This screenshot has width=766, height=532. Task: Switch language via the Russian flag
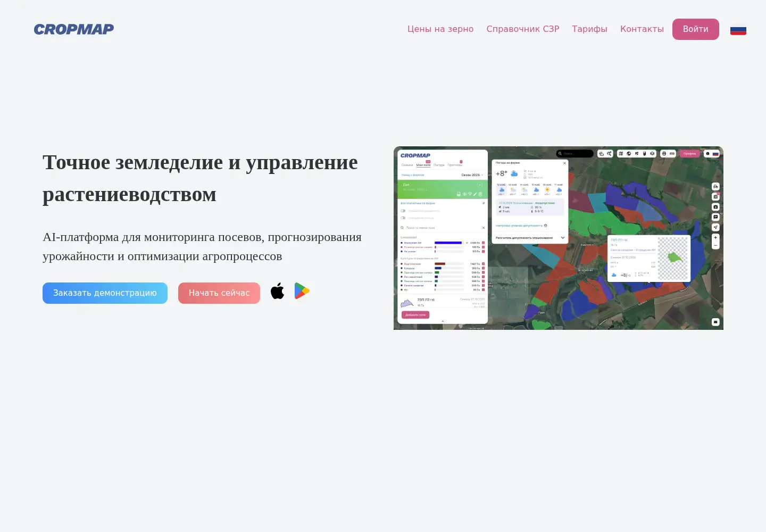point(738,30)
